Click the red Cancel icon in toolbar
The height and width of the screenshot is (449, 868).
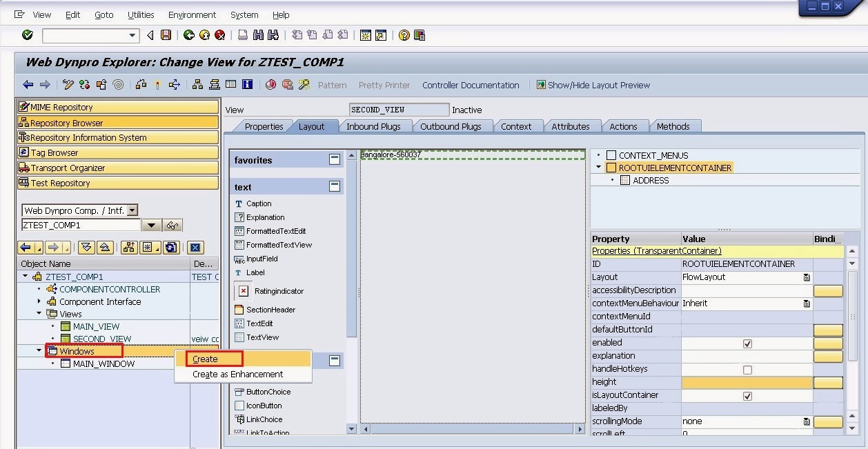220,35
